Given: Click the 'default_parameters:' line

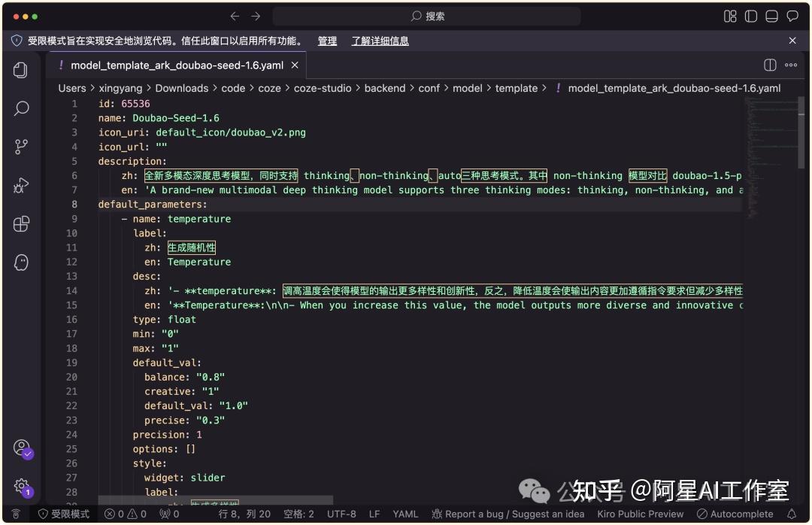Looking at the screenshot, I should tap(153, 204).
